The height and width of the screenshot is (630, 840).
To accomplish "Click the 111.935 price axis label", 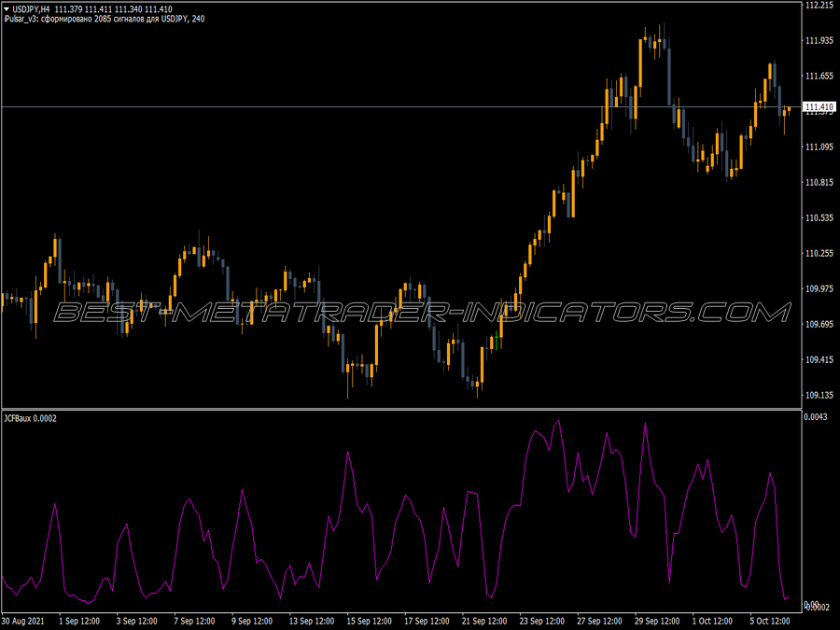I will (x=819, y=41).
